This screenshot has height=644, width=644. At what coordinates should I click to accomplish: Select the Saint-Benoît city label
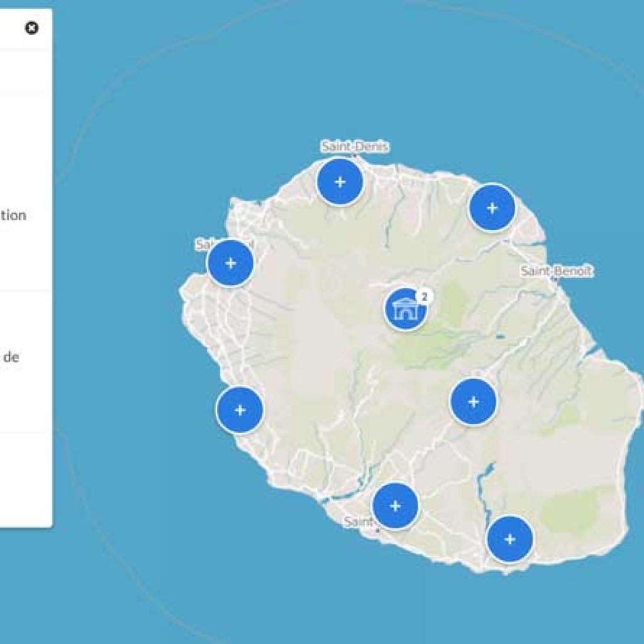point(556,271)
